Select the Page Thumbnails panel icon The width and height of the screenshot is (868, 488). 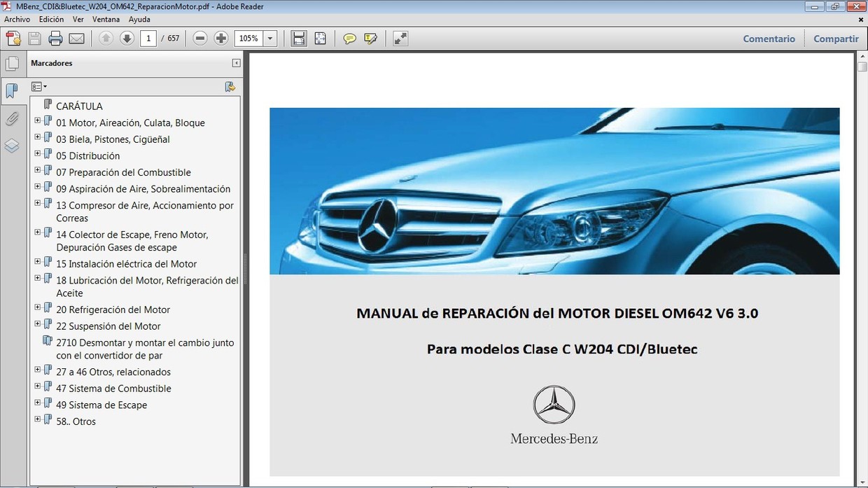pyautogui.click(x=13, y=63)
